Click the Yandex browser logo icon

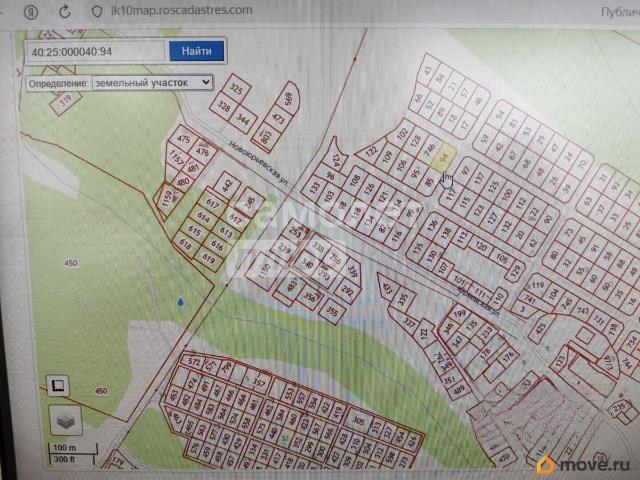31,12
